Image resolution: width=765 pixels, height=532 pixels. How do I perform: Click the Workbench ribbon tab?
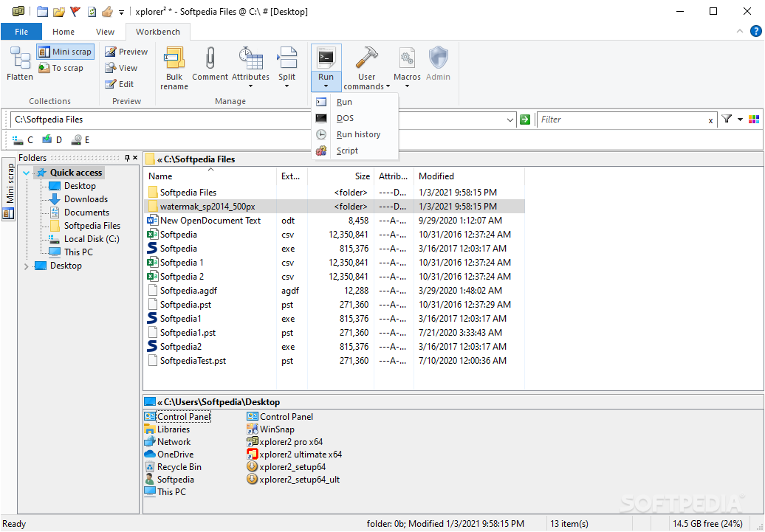pyautogui.click(x=157, y=32)
